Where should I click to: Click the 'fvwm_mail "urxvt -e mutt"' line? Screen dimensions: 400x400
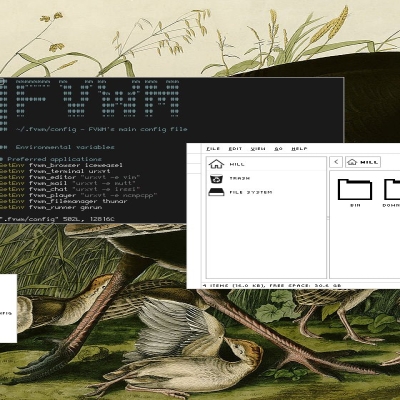coord(68,183)
